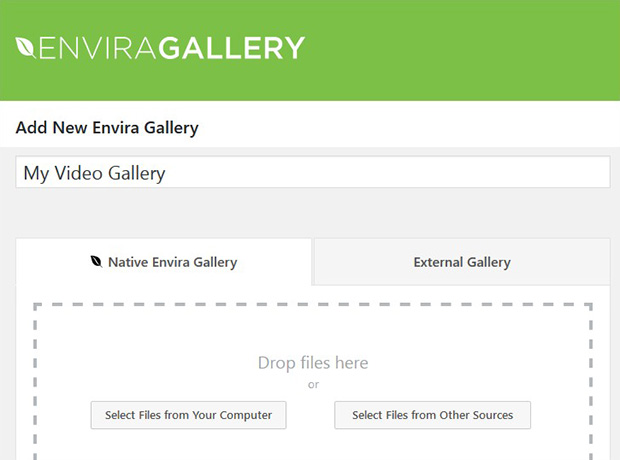
Task: Focus the gallery title input field
Action: (313, 172)
